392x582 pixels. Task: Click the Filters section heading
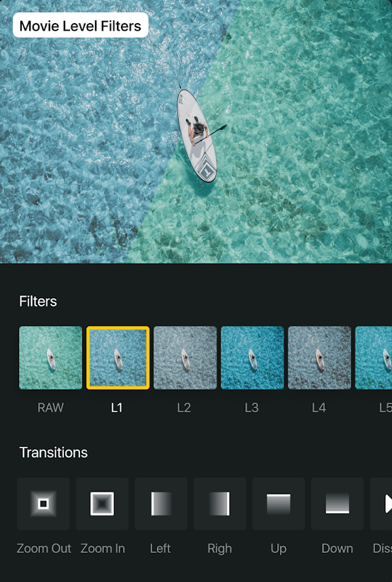pos(38,302)
